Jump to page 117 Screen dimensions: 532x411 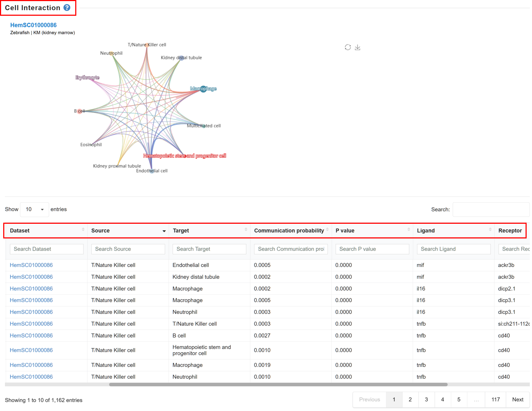click(x=495, y=400)
